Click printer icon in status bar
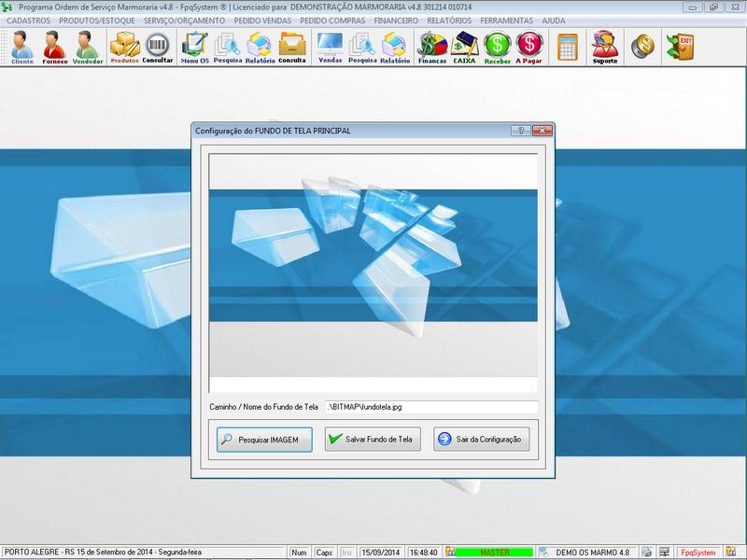The height and width of the screenshot is (560, 747). (x=646, y=553)
